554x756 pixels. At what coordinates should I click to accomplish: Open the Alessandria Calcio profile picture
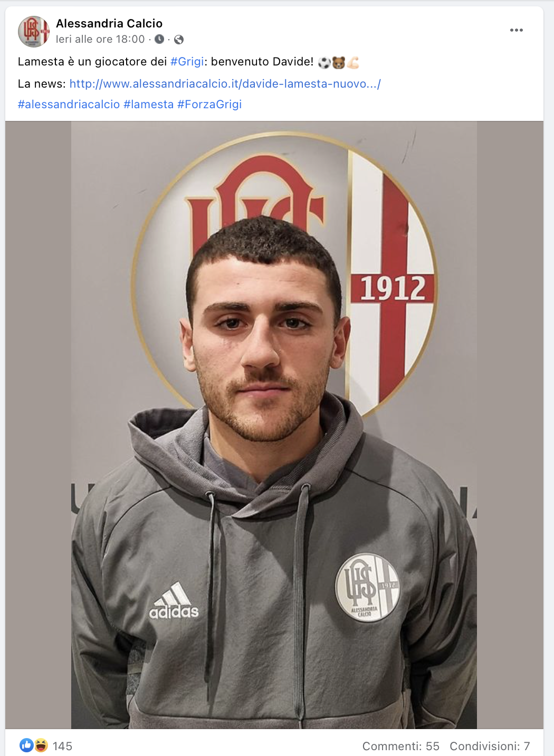(x=33, y=32)
